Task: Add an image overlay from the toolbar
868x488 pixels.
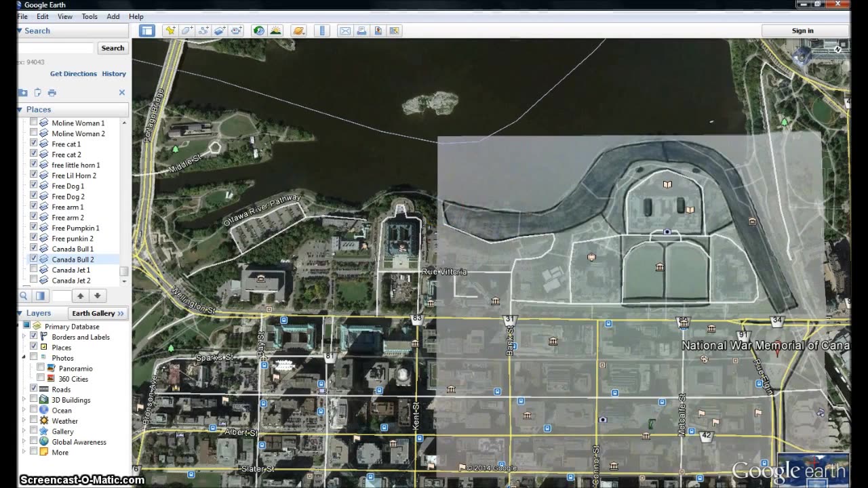Action: (220, 30)
